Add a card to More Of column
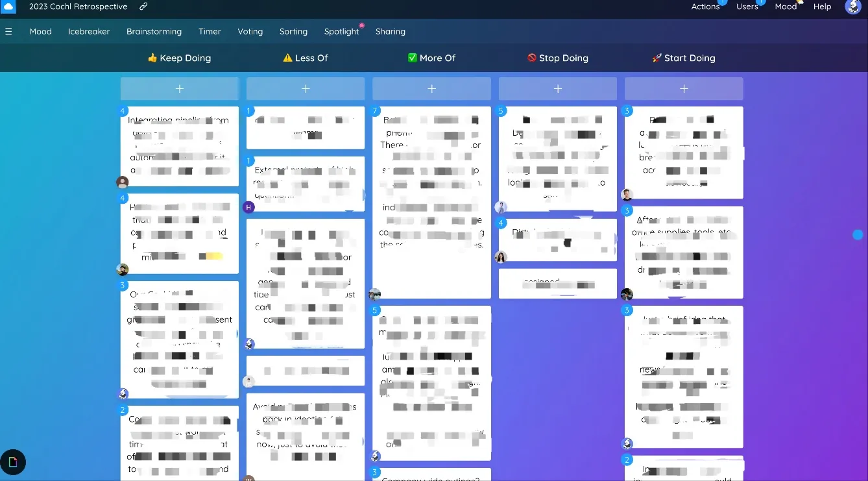This screenshot has width=868, height=481. pos(431,89)
